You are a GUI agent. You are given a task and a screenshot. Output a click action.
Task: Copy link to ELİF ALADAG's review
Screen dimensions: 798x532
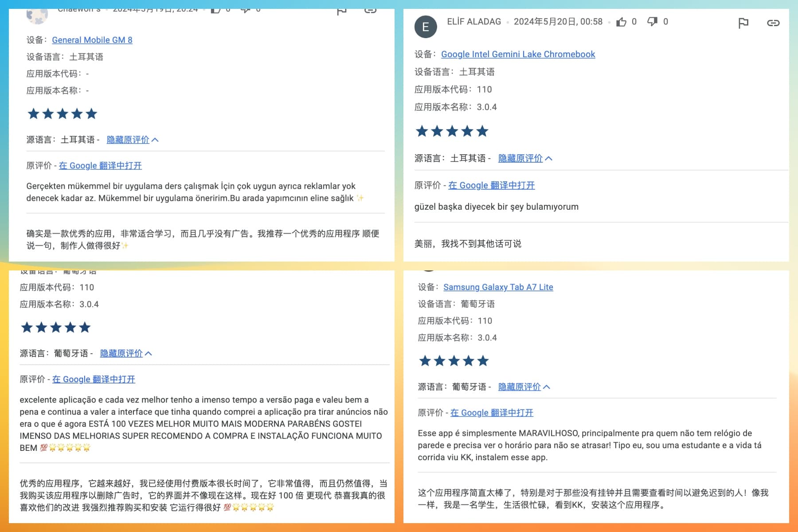[x=773, y=23]
